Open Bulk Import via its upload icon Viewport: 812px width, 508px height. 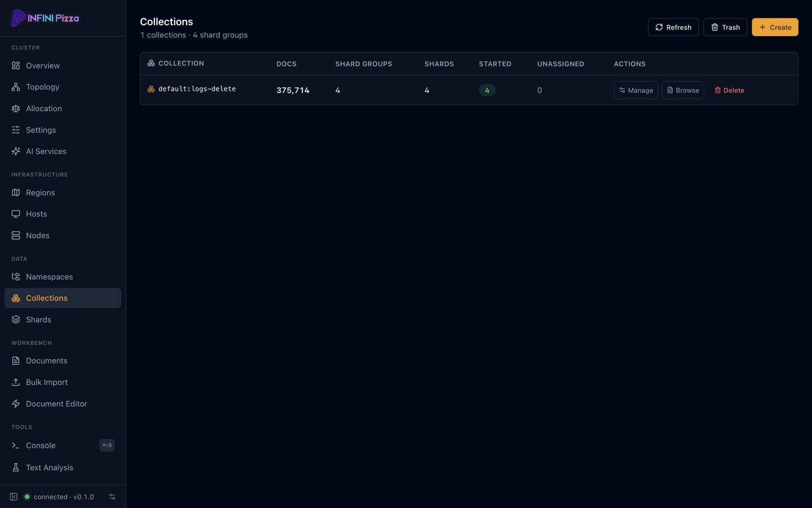point(16,382)
